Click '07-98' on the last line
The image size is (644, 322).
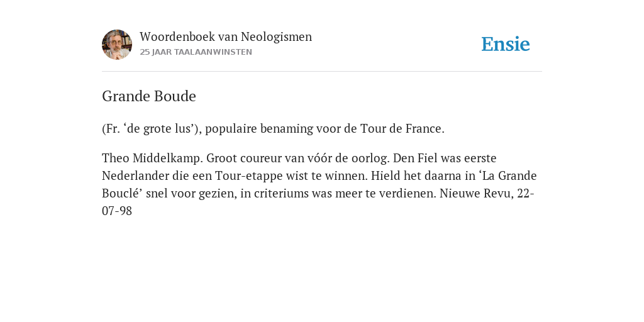[x=116, y=211]
